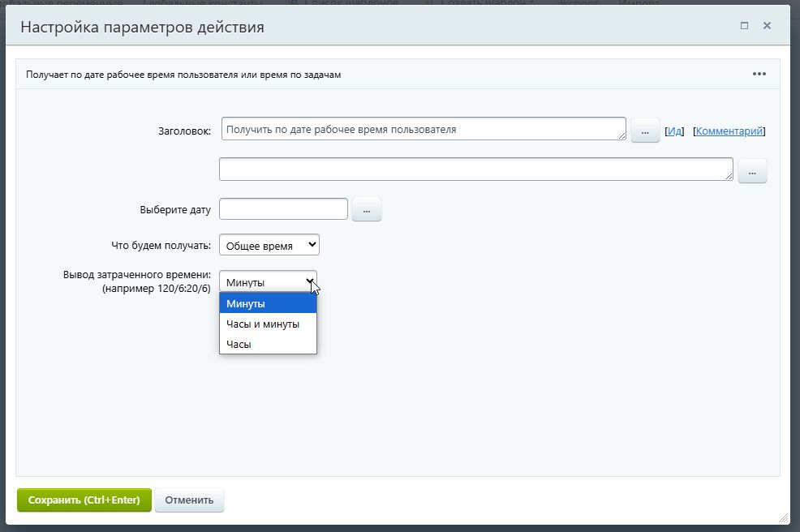Open the Вывод затраченного времени dropdown arrow

(310, 281)
